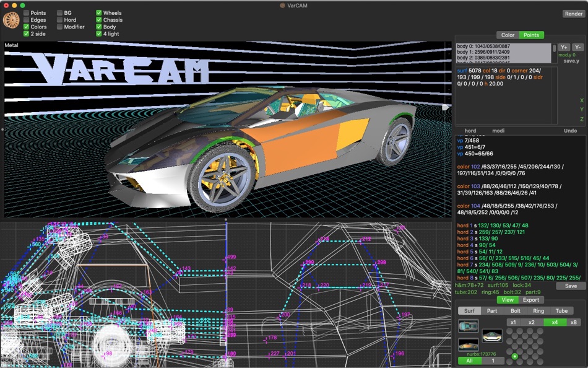Screen dimensions: 588x368
Task: Enable the Hord checkbox
Action: point(59,20)
